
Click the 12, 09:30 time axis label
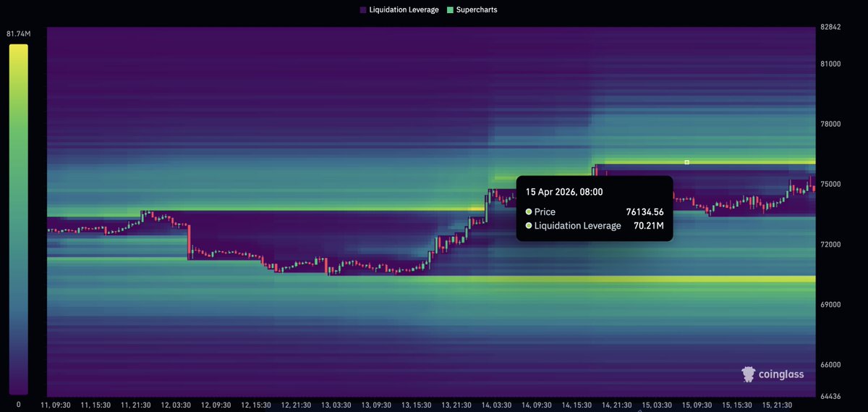pos(215,405)
